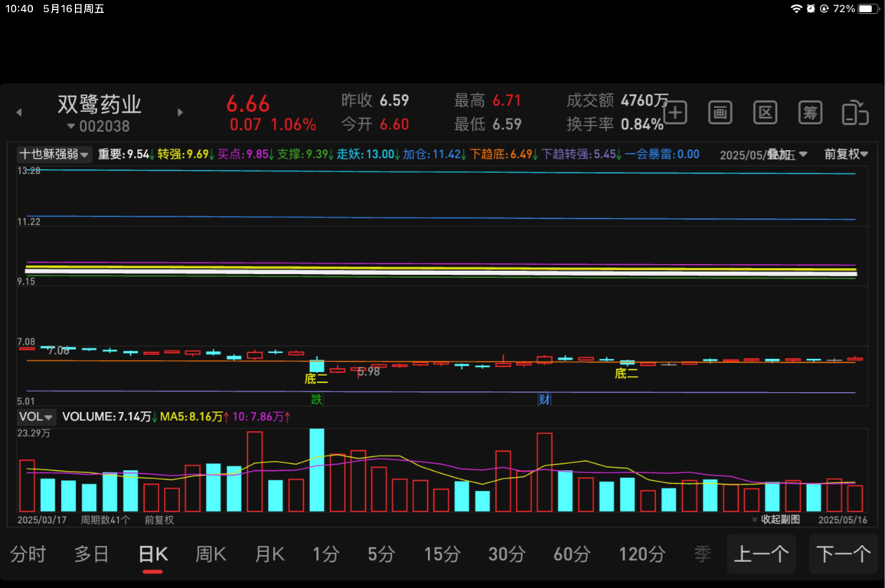This screenshot has width=885, height=588.
Task: Select the 周K weekly chart tab
Action: [211, 554]
